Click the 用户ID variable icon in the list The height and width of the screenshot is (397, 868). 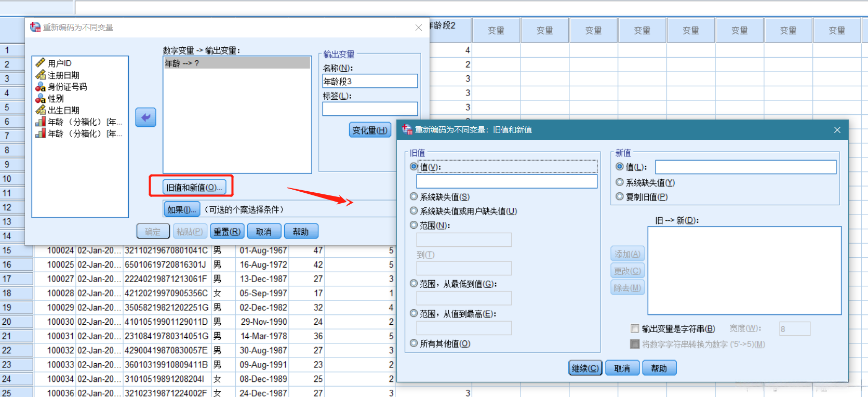(x=41, y=63)
